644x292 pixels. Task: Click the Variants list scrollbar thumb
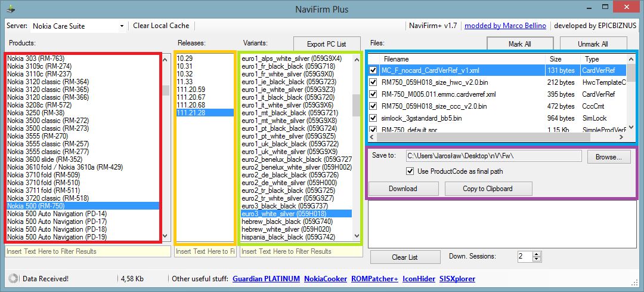pyautogui.click(x=357, y=105)
